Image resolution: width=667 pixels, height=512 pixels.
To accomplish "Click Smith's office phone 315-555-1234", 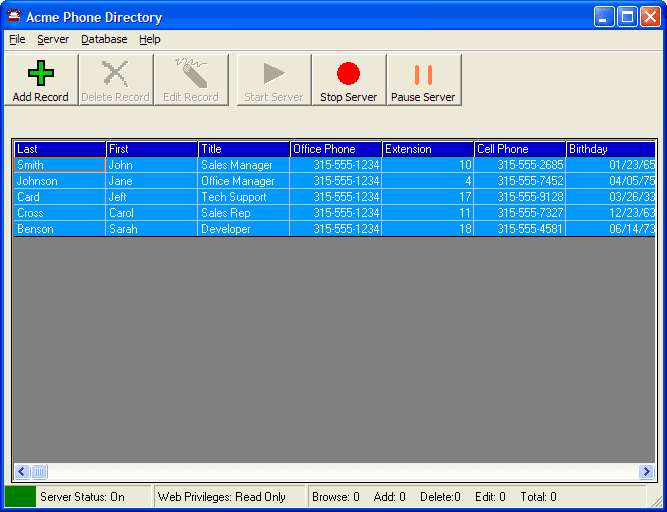I will (x=336, y=165).
